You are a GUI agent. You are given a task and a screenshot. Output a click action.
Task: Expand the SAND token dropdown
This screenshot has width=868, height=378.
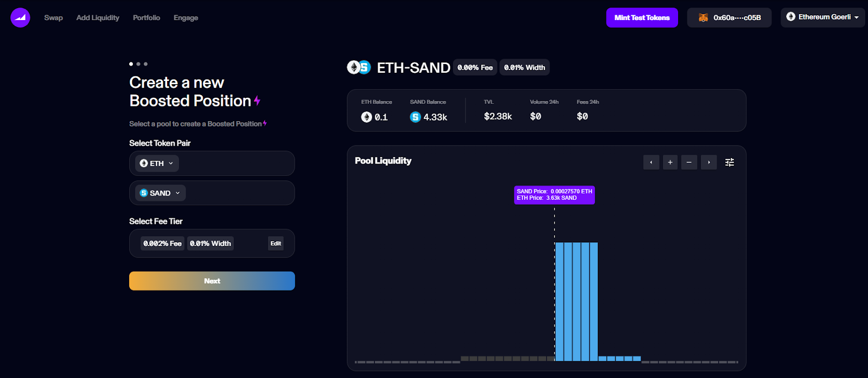point(160,193)
